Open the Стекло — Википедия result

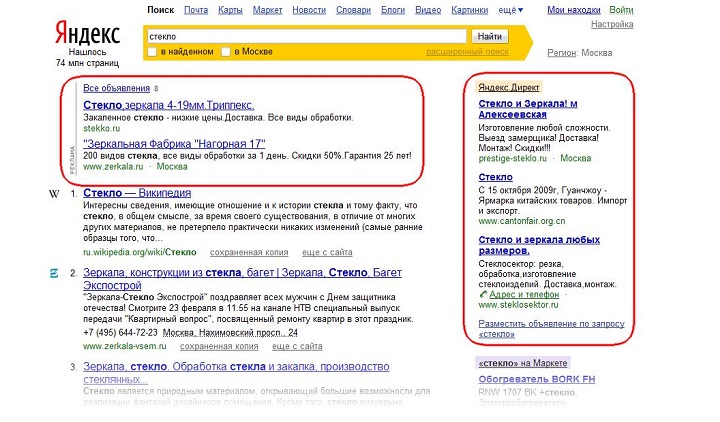click(137, 193)
